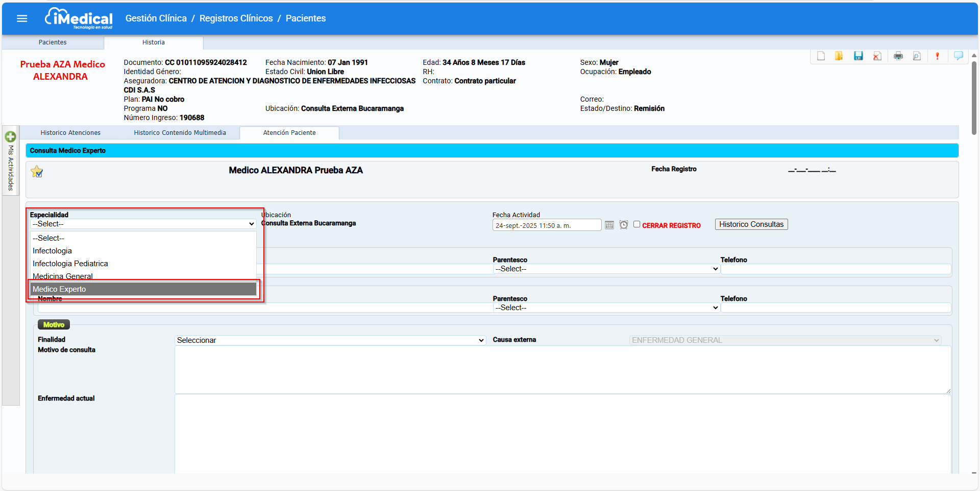The height and width of the screenshot is (491, 980).
Task: Click the yellow star favorite icon
Action: click(x=37, y=172)
